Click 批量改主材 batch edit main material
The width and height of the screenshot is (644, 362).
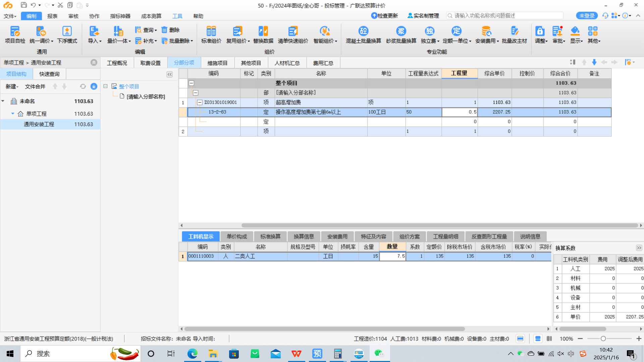(514, 35)
